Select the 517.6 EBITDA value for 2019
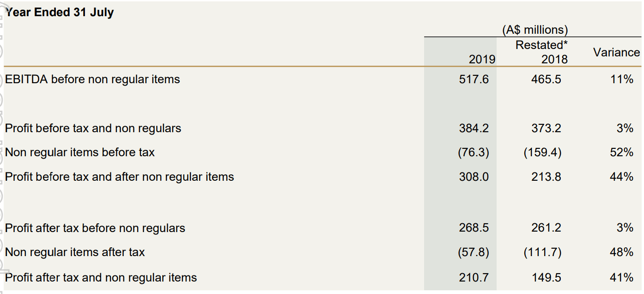This screenshot has height=294, width=644. click(x=474, y=80)
